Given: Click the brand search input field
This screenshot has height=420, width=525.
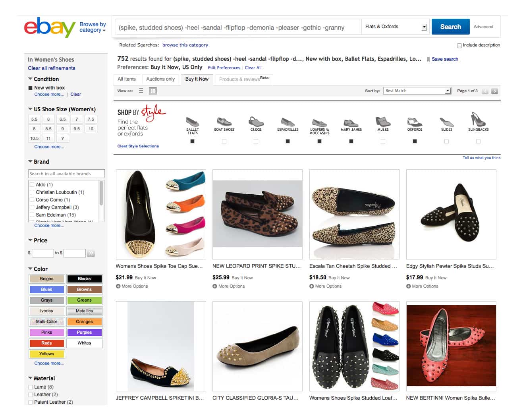Looking at the screenshot, I should [x=66, y=174].
